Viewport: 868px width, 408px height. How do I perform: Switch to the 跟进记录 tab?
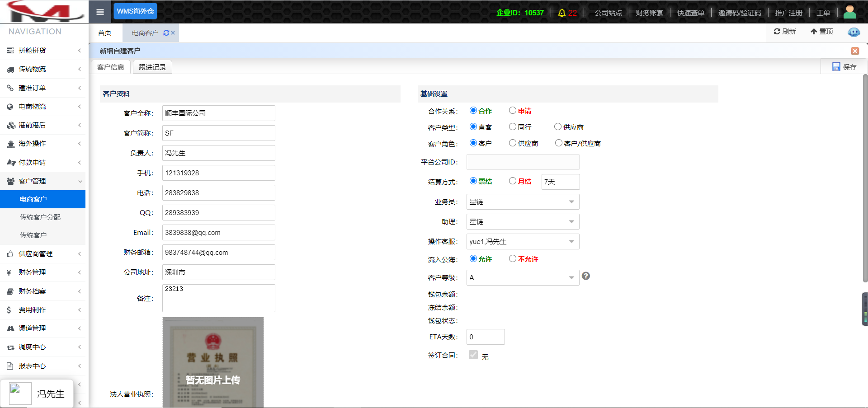tap(152, 67)
